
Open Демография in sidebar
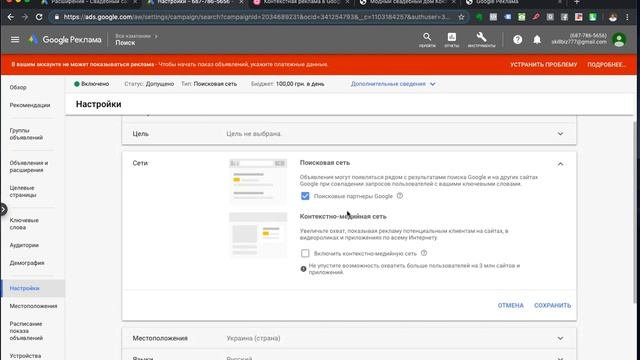pos(27,263)
